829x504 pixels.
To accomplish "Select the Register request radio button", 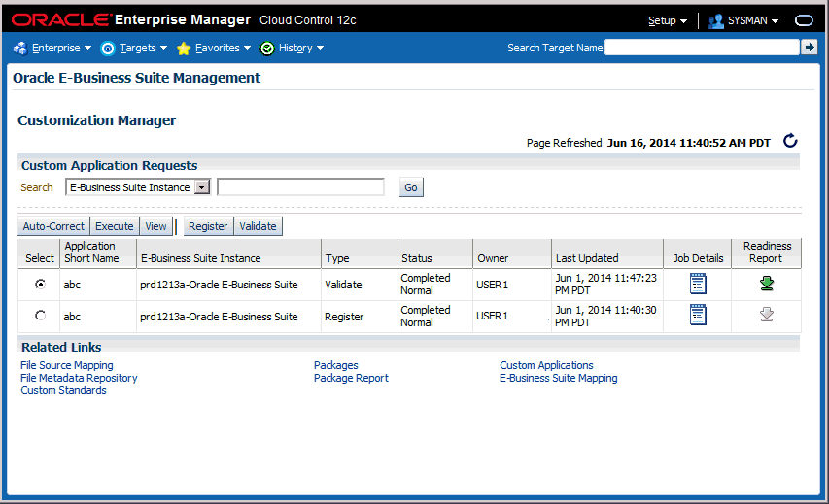I will pyautogui.click(x=40, y=316).
